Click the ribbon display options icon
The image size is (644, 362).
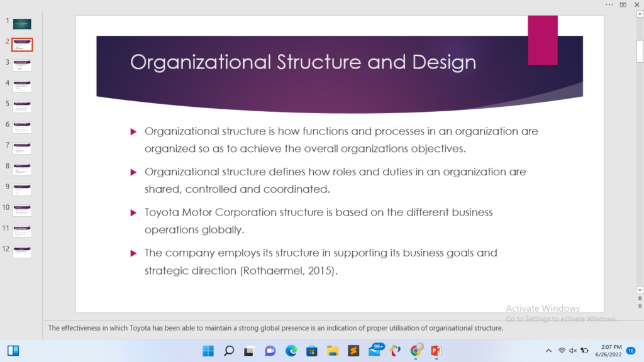click(623, 4)
